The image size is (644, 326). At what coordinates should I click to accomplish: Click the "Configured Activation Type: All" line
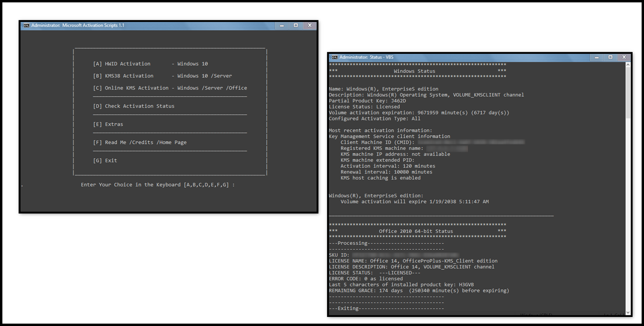[x=375, y=119]
